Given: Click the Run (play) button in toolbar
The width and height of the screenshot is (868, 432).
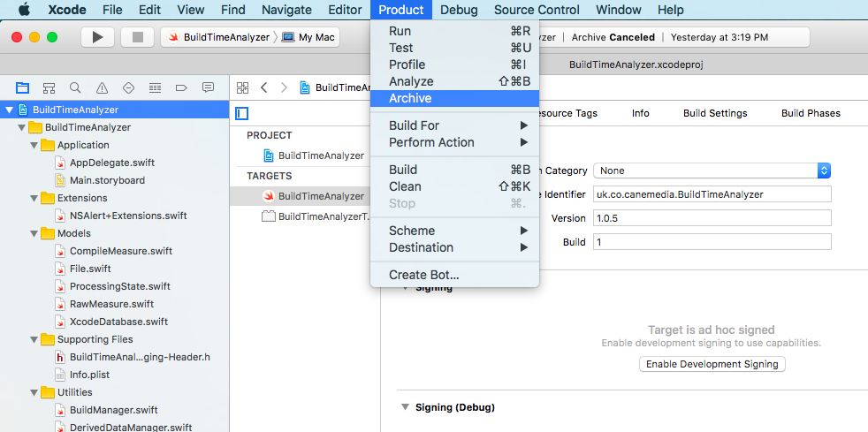Looking at the screenshot, I should [98, 37].
